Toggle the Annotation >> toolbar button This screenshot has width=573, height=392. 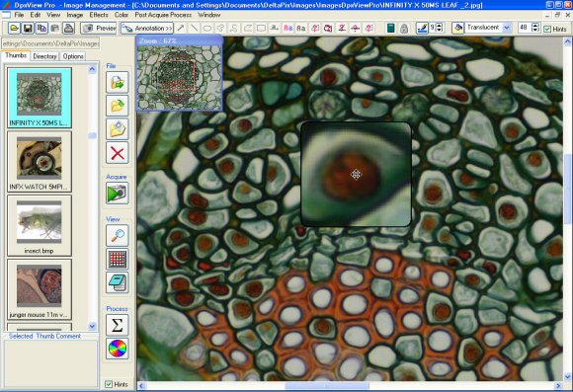[x=147, y=28]
